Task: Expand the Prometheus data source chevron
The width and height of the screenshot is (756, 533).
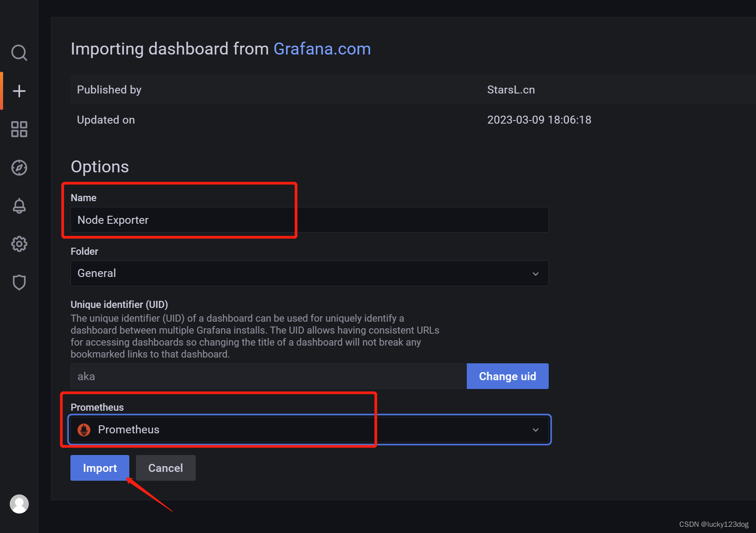Action: click(535, 430)
